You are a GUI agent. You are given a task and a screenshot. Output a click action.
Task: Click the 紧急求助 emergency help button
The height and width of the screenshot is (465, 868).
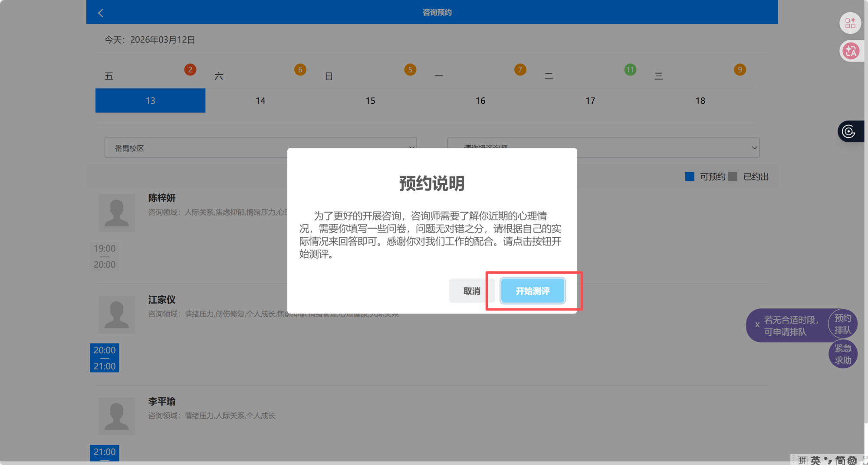(842, 354)
